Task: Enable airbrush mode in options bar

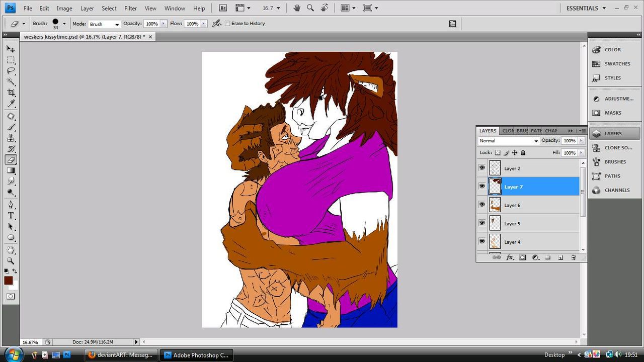Action: 217,24
